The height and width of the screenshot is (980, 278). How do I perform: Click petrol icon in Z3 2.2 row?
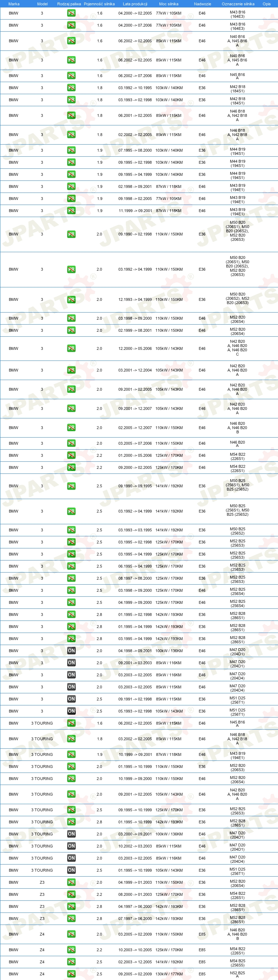pyautogui.click(x=71, y=894)
